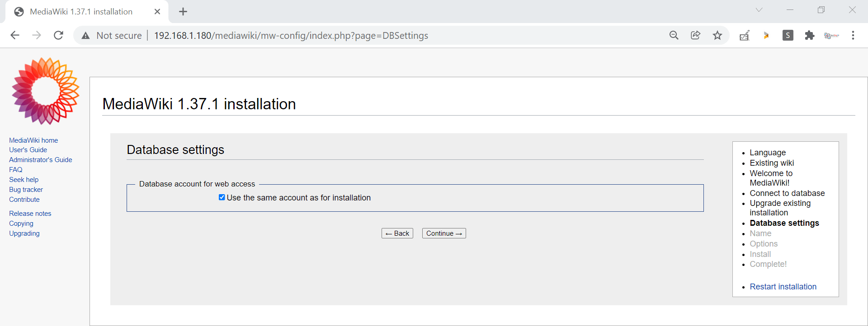The height and width of the screenshot is (326, 868).
Task: Open the Release notes link
Action: (x=30, y=214)
